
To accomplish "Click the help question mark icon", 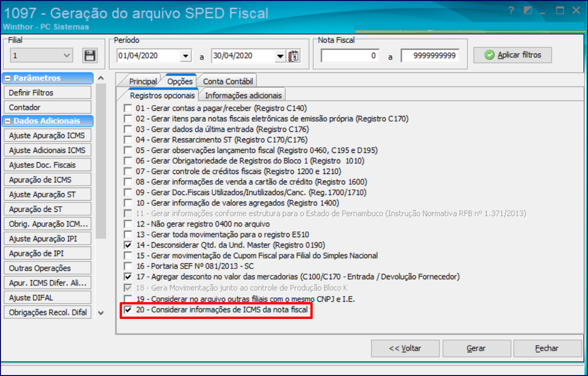I will coord(511,11).
